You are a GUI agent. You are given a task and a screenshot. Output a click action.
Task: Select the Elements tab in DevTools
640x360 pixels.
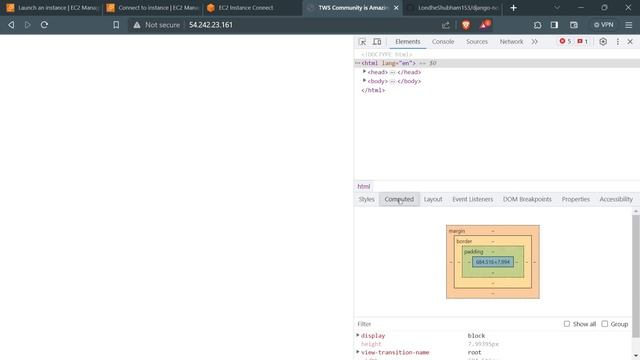point(407,42)
